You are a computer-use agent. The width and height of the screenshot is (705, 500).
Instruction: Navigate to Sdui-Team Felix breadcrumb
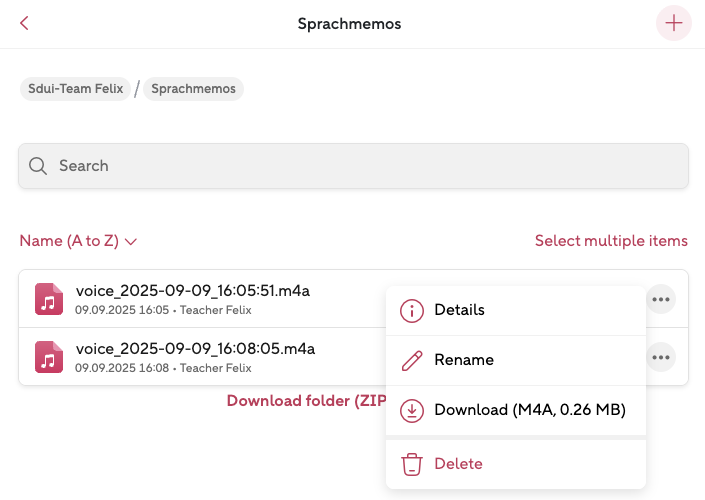[x=75, y=89]
